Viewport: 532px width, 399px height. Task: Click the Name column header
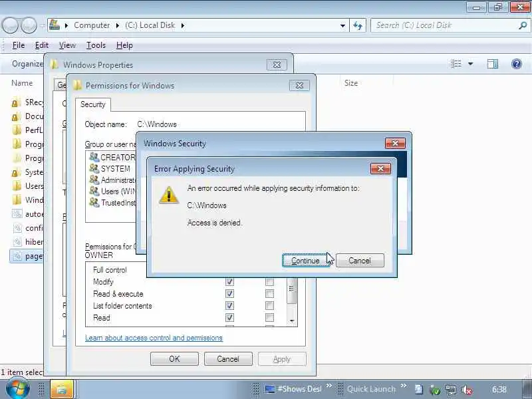point(22,82)
